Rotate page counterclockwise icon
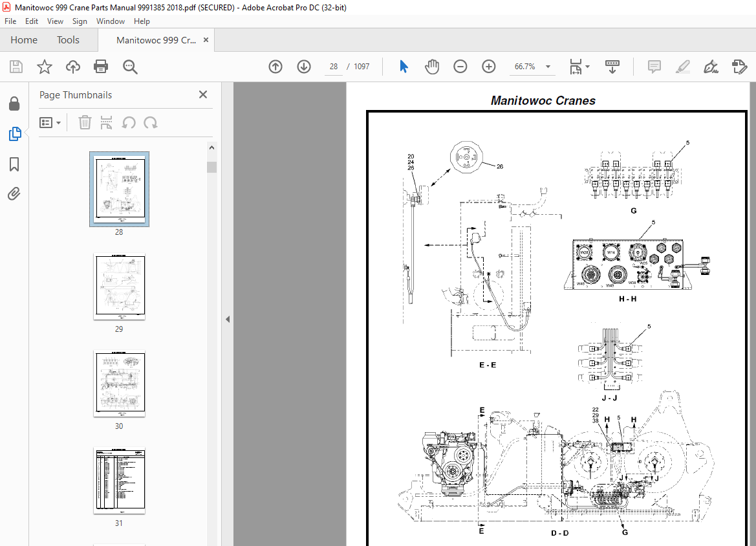756x546 pixels. [x=128, y=122]
